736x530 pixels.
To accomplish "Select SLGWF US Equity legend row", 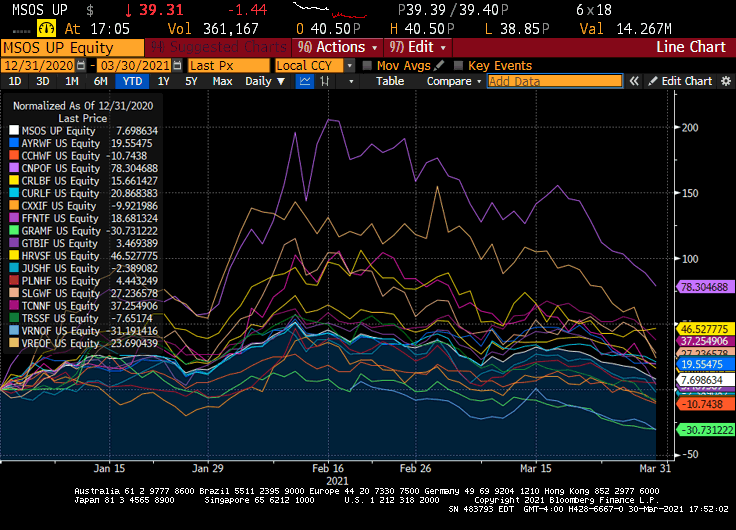I will 84,293.
